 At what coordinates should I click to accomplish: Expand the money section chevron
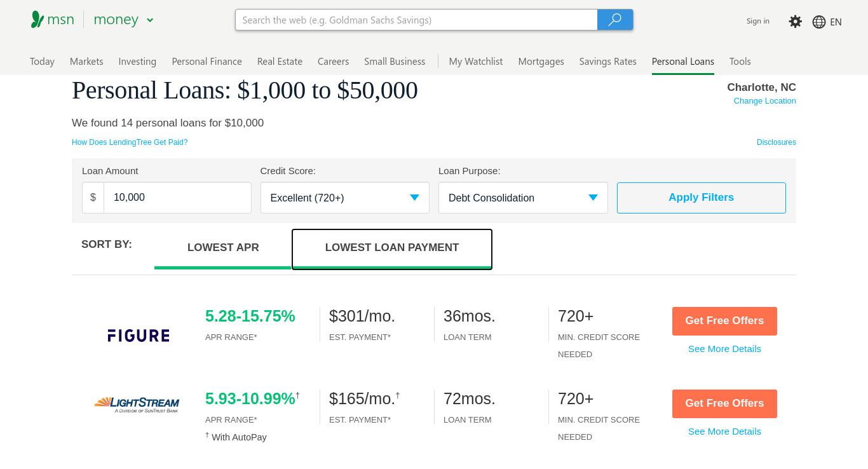point(150,20)
